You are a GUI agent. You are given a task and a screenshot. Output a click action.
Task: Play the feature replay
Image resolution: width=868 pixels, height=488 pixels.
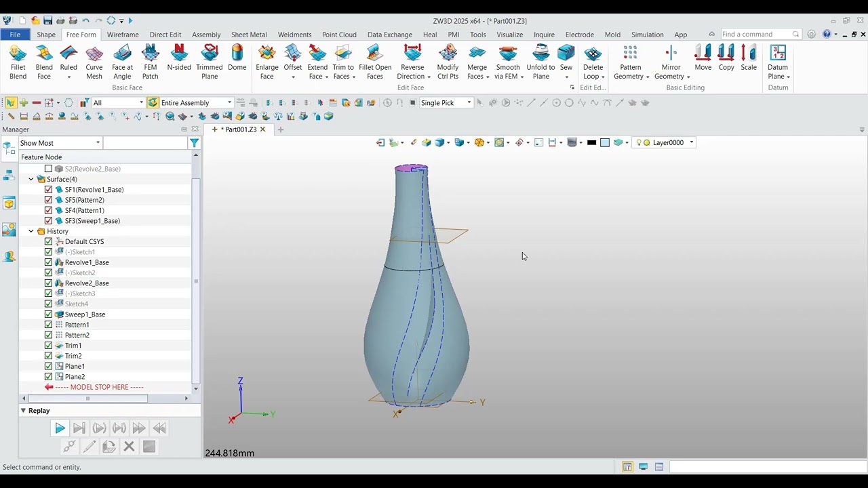[60, 428]
